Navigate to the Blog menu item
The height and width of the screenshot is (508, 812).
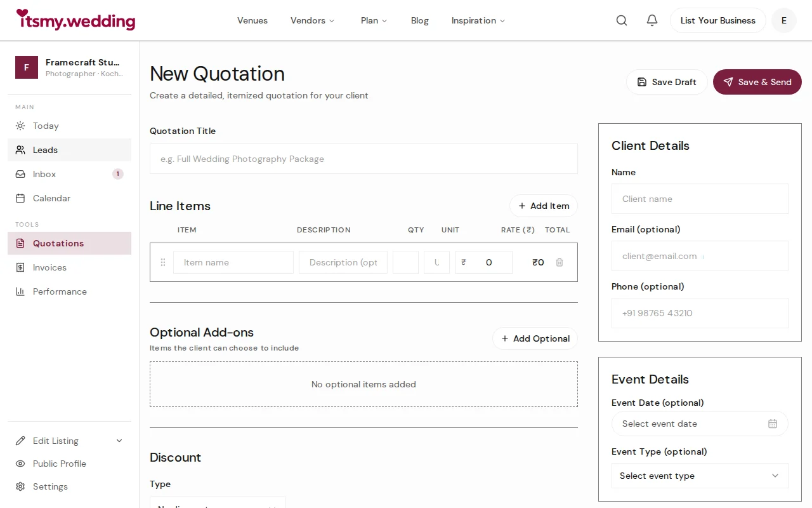point(419,20)
